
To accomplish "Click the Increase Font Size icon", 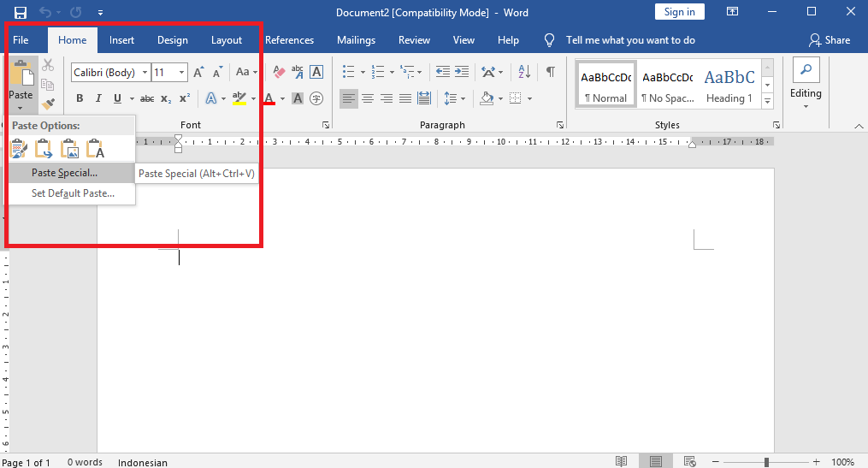I will 198,72.
